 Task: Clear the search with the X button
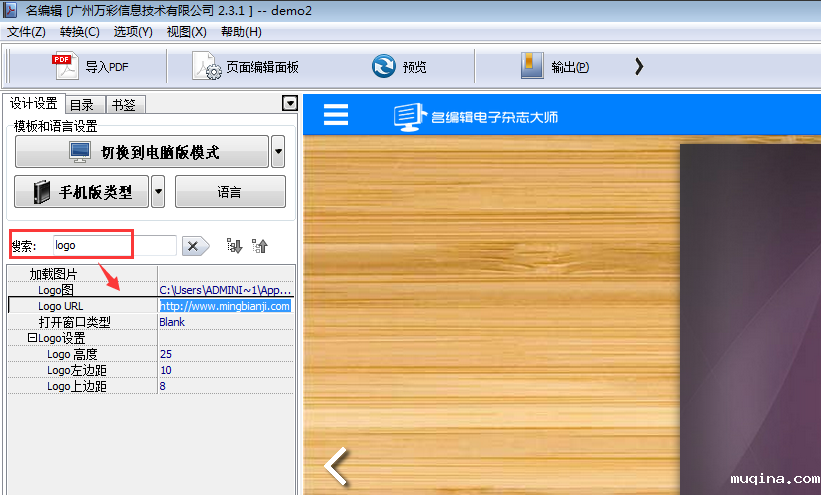tap(196, 246)
